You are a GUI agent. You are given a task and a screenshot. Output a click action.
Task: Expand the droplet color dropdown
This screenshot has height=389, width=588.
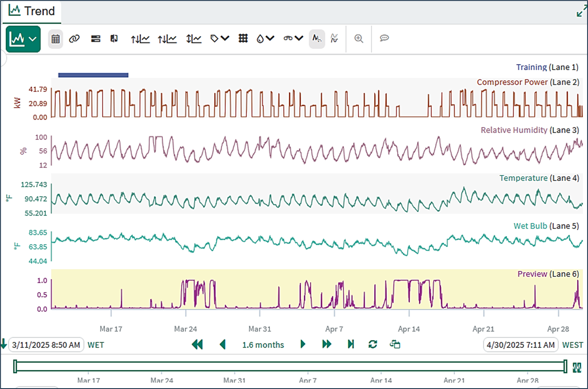point(265,39)
